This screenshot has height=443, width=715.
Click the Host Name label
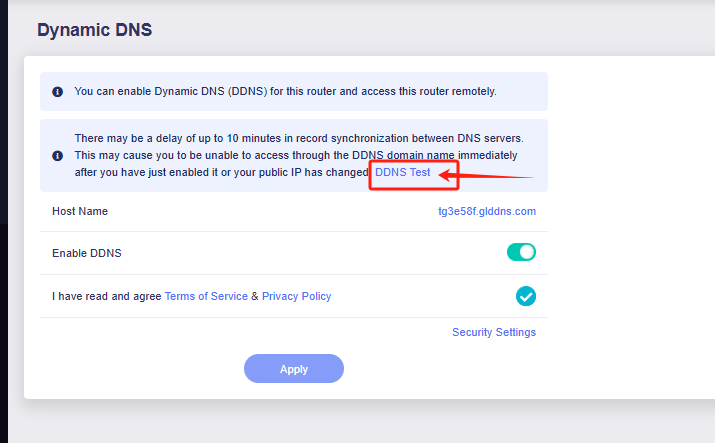(x=80, y=211)
